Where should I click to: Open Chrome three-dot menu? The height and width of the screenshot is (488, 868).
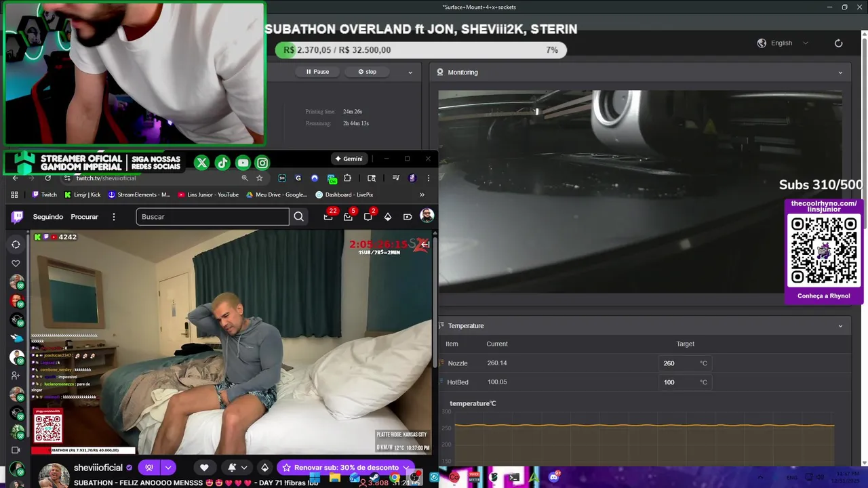point(428,178)
